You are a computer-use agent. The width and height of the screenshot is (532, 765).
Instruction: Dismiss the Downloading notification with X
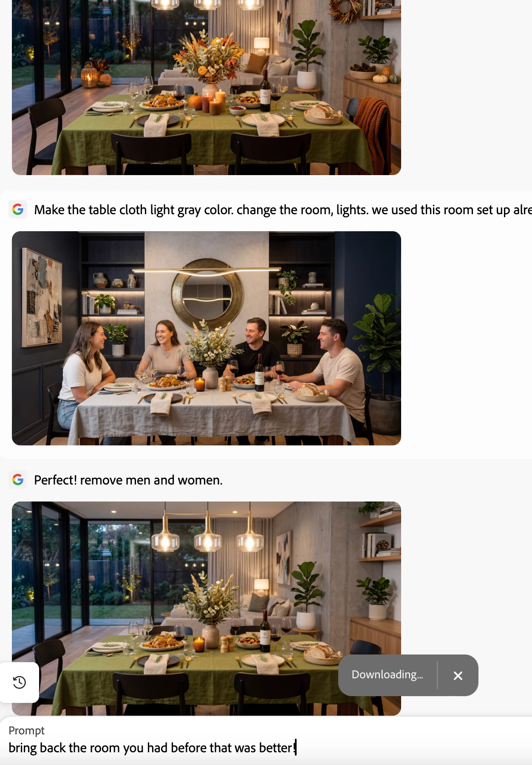(x=458, y=675)
